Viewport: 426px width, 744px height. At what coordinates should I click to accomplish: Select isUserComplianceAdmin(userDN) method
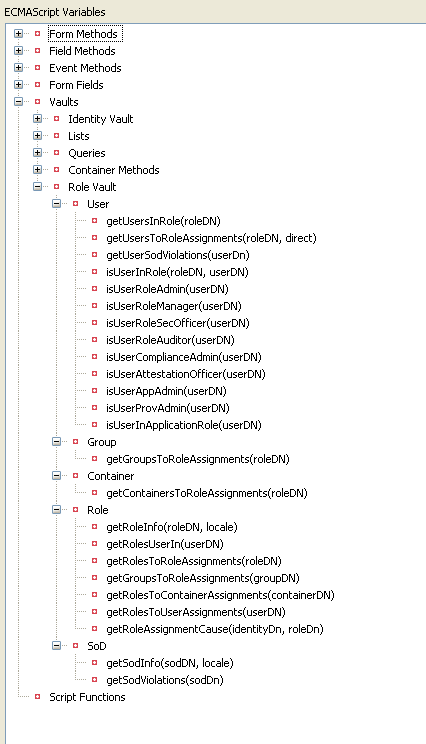(184, 357)
